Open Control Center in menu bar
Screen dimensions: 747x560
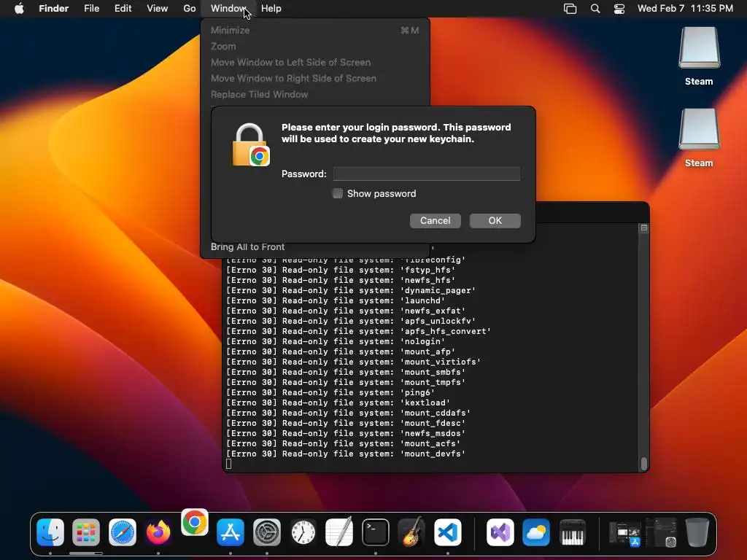619,9
